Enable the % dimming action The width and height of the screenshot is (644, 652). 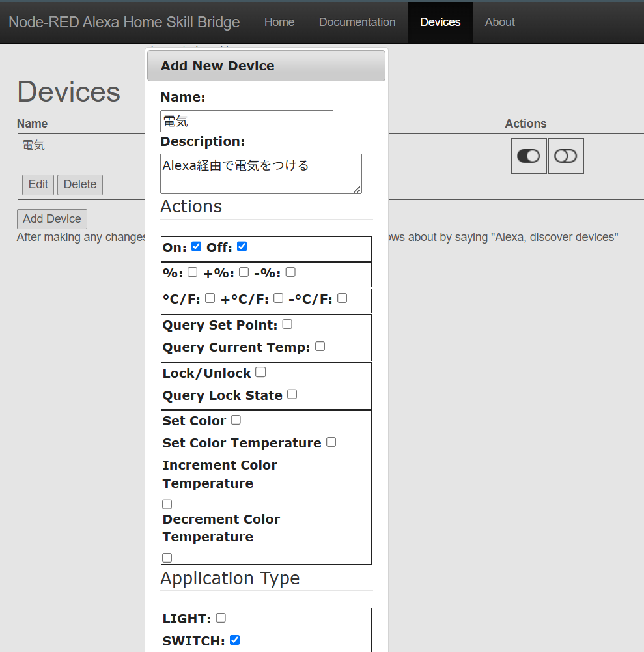click(x=191, y=272)
